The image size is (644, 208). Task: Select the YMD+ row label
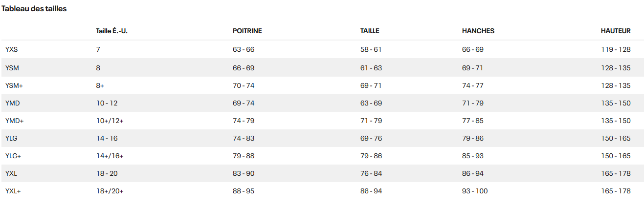point(15,121)
